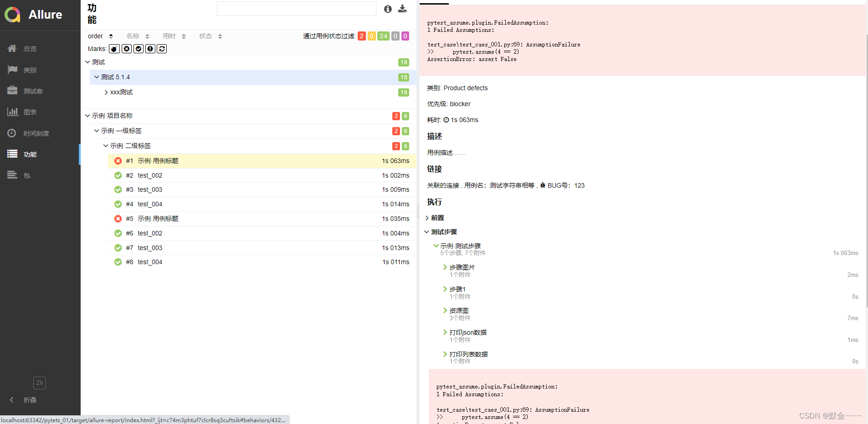Open the 包 packages view
The image size is (868, 424).
click(26, 175)
